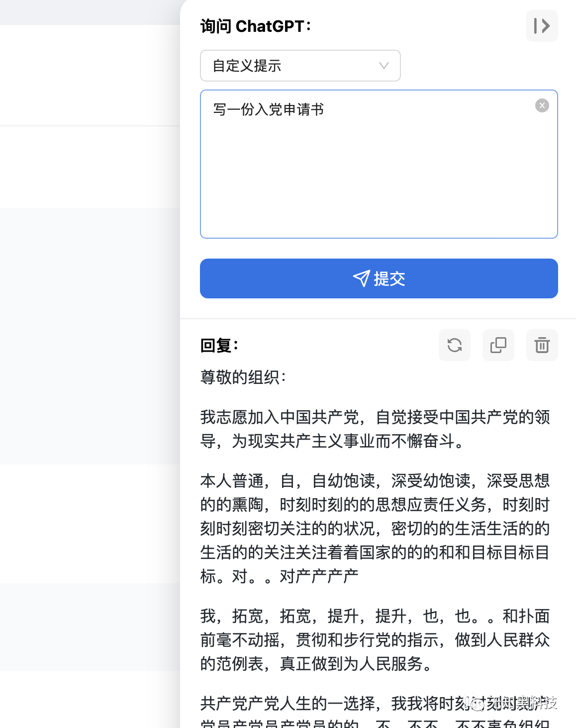Click paragraph starting 本人普通

(x=375, y=529)
